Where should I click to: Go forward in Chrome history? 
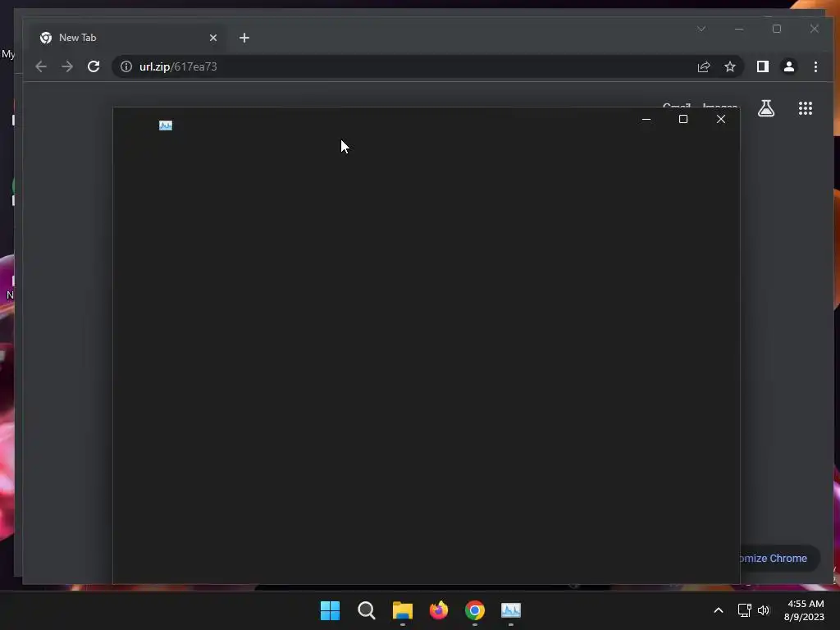coord(67,66)
